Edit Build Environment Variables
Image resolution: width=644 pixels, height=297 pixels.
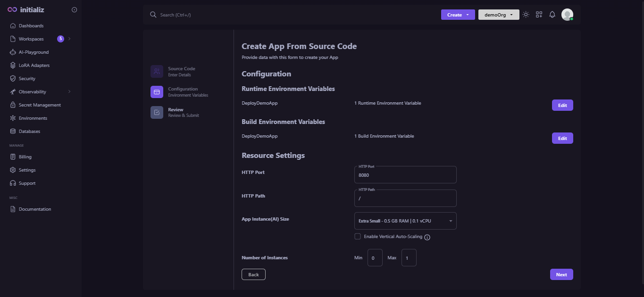point(562,138)
